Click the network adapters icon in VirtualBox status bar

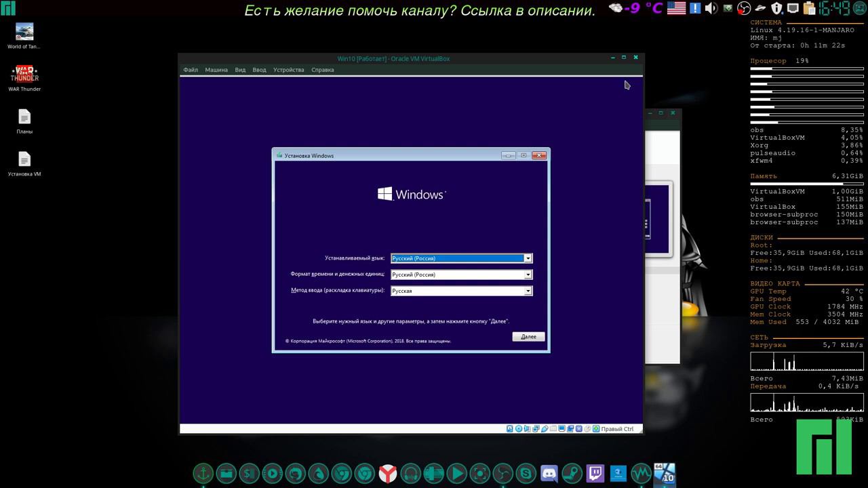coord(536,428)
